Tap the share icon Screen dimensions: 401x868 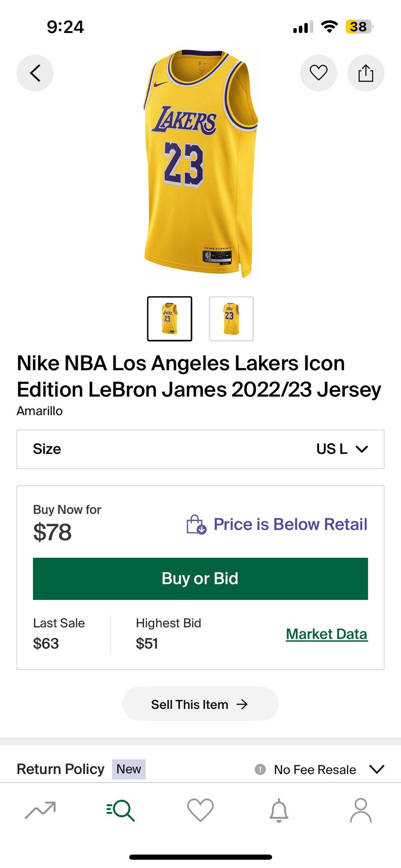[x=366, y=73]
